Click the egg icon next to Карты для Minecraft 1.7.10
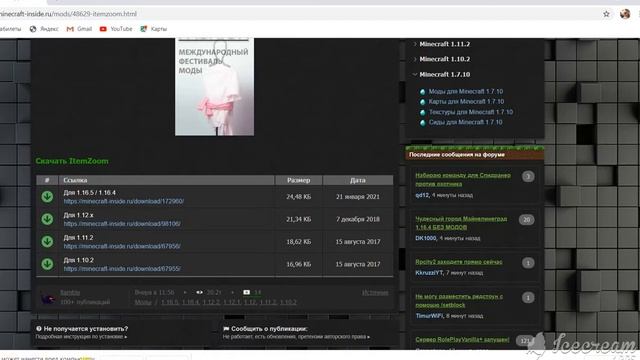 tap(423, 102)
